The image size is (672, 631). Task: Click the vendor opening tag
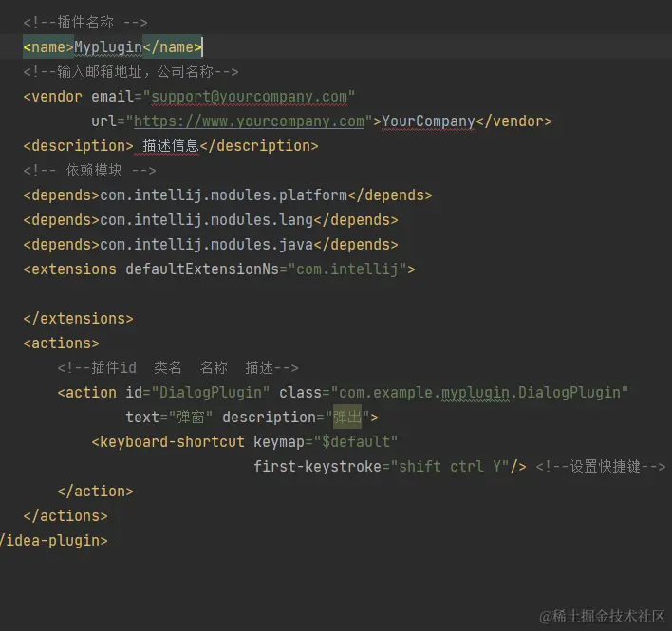coord(53,97)
